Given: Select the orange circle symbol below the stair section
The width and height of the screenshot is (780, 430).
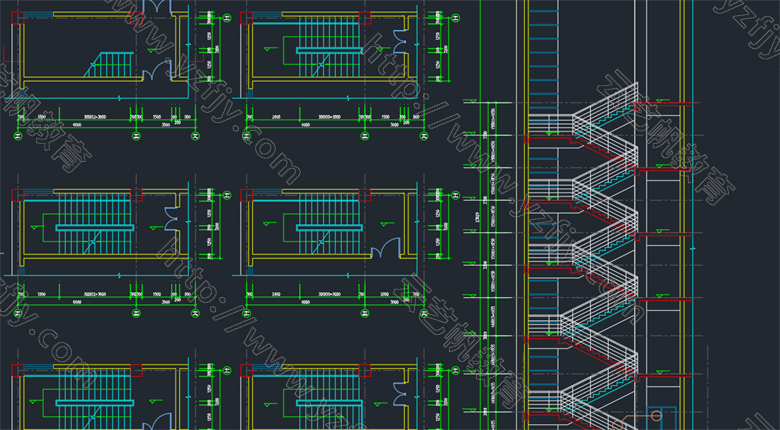Looking at the screenshot, I should 657,415.
